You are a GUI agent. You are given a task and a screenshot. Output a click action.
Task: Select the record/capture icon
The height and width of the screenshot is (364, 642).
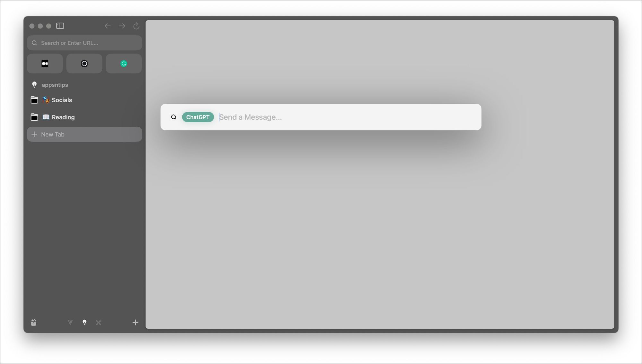click(85, 63)
